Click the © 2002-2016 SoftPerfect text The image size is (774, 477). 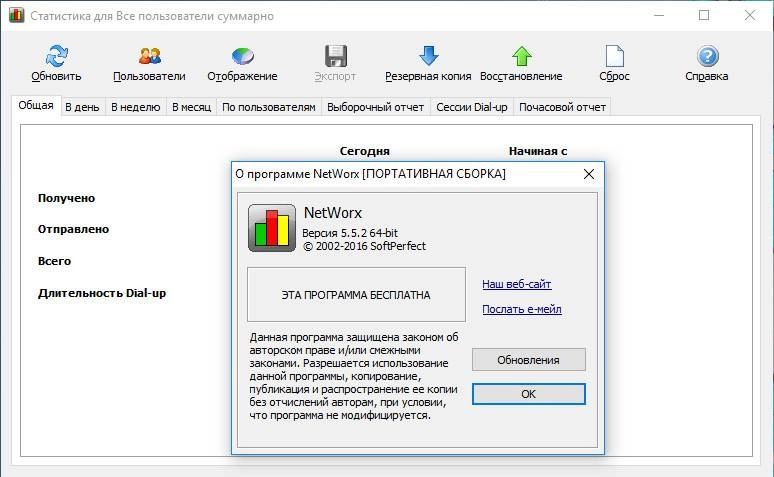(x=364, y=246)
